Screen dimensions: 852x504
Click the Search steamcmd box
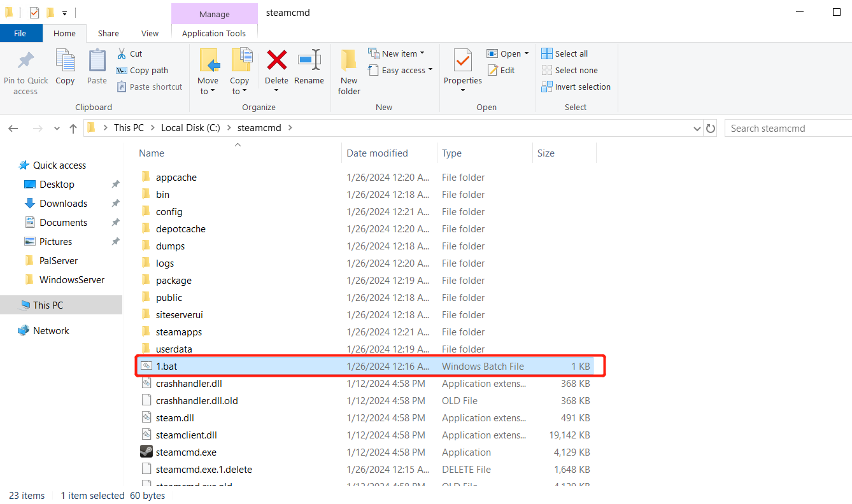coord(788,128)
